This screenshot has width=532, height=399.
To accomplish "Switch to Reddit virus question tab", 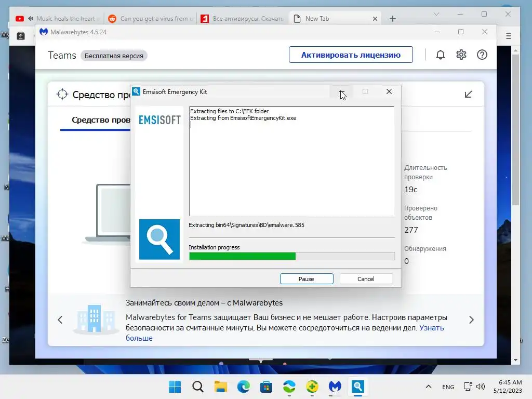I will [150, 19].
